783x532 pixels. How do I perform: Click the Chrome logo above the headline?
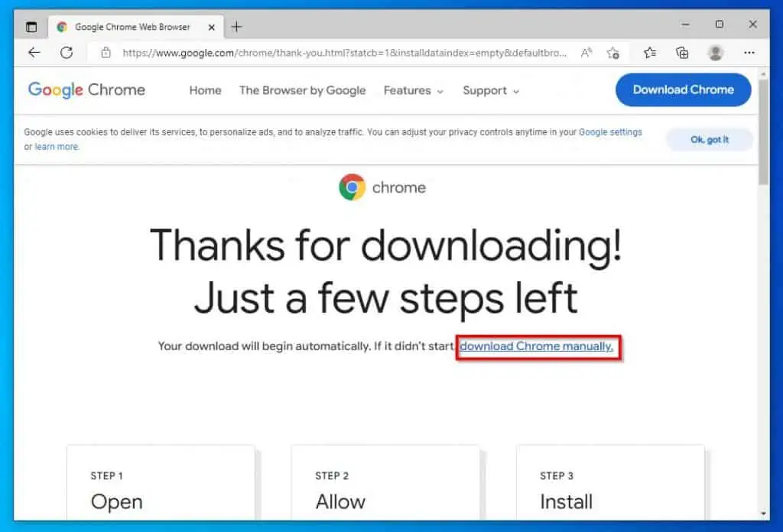382,187
